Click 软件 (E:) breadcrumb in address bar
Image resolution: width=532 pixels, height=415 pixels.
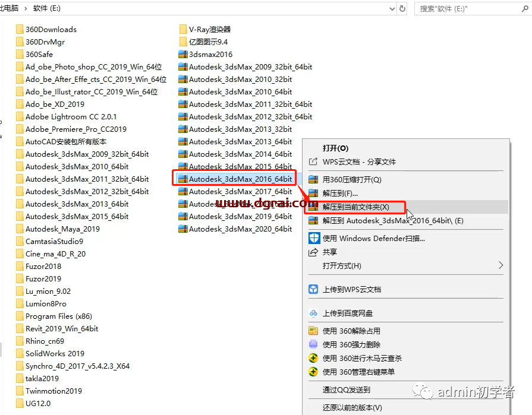tap(47, 8)
